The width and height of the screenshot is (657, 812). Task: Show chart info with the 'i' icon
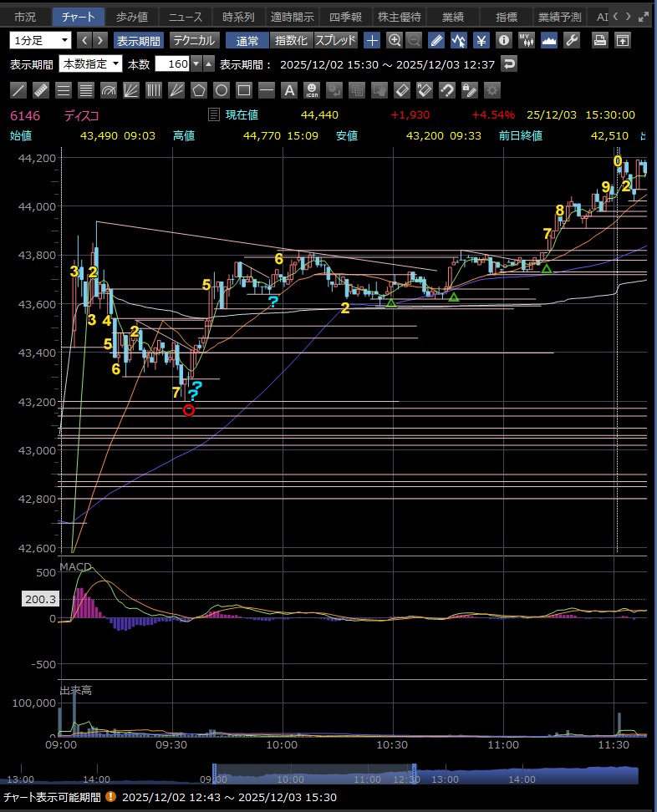click(x=504, y=40)
